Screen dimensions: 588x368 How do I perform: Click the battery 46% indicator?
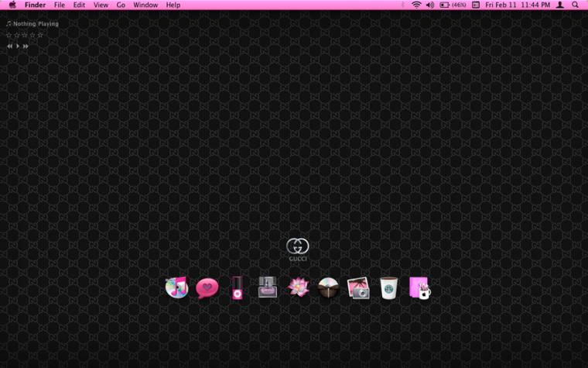click(453, 5)
